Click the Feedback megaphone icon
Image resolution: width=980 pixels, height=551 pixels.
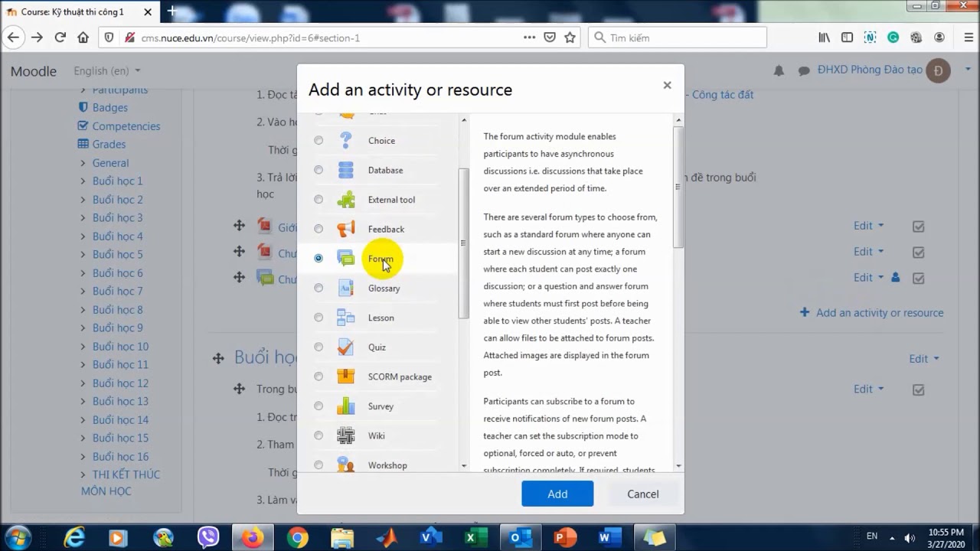(x=346, y=229)
